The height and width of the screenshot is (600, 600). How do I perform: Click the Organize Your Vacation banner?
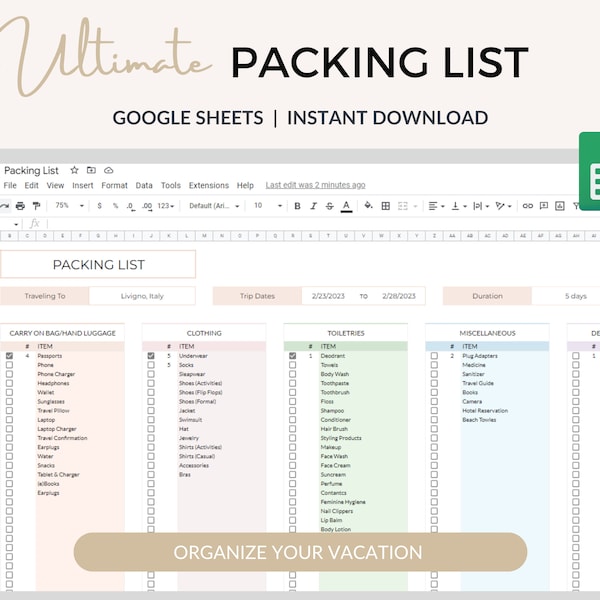[300, 552]
